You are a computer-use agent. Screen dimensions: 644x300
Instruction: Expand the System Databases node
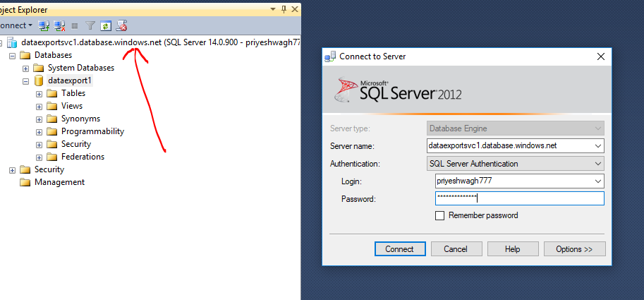pyautogui.click(x=26, y=68)
